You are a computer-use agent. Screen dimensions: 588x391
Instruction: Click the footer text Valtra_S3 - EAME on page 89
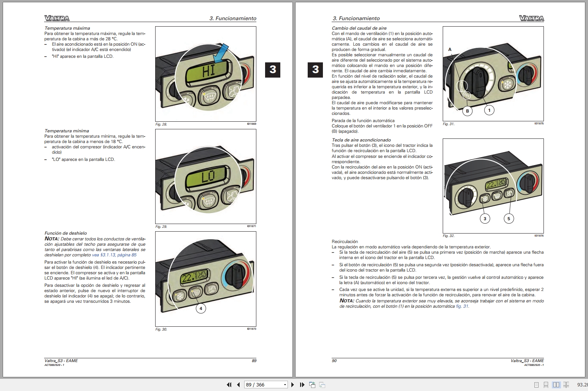point(61,361)
